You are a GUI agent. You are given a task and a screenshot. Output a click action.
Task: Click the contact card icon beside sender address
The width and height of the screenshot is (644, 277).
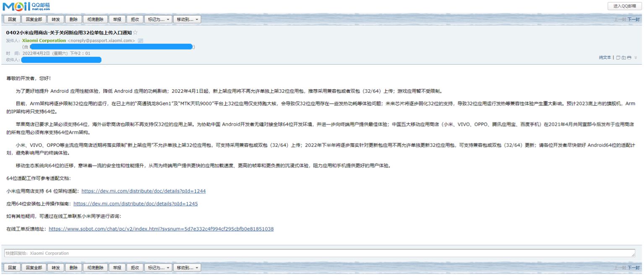click(141, 41)
